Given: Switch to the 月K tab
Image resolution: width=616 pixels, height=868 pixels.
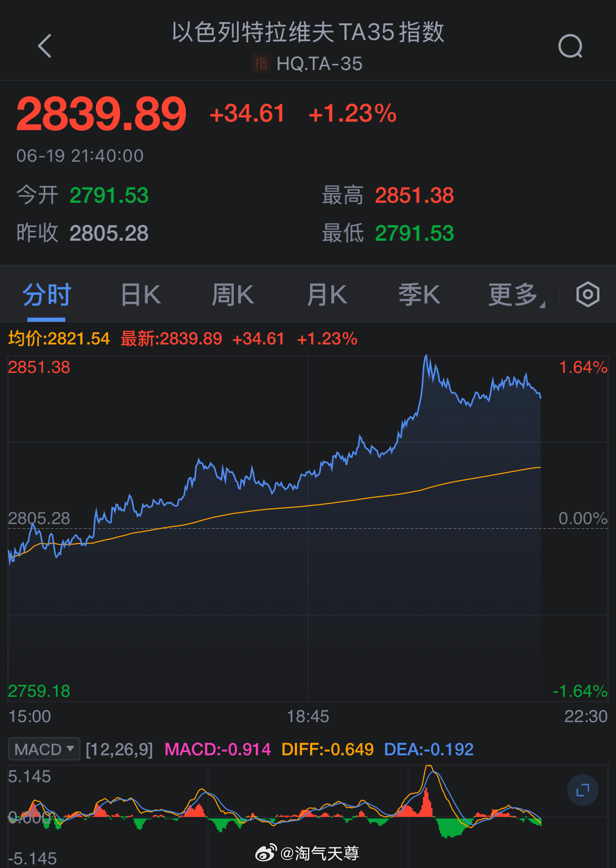Looking at the screenshot, I should click(x=326, y=294).
